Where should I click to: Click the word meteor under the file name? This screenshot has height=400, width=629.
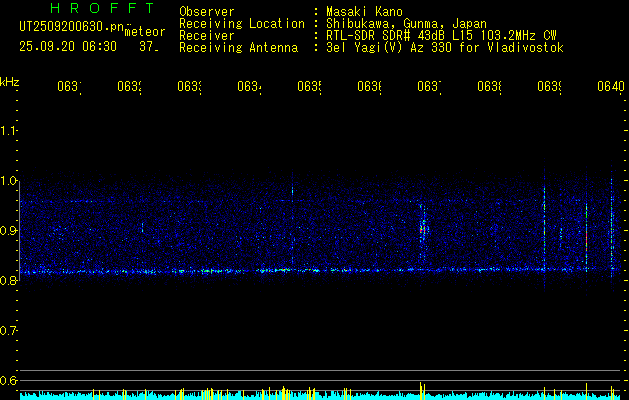coord(145,32)
